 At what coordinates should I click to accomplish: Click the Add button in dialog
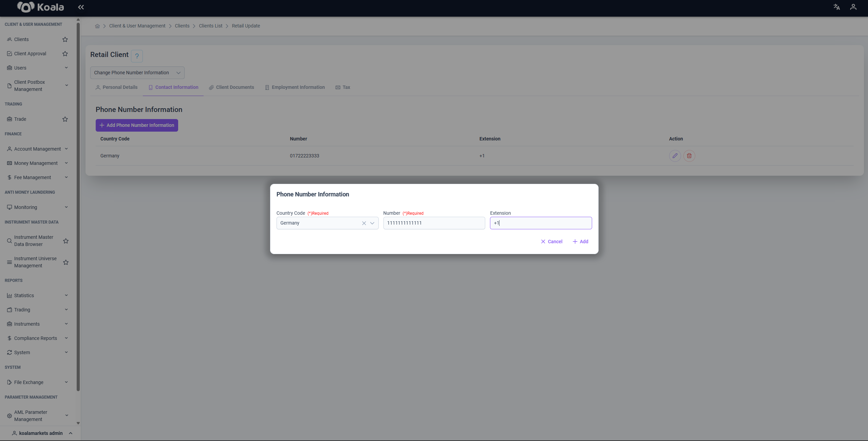pyautogui.click(x=581, y=242)
